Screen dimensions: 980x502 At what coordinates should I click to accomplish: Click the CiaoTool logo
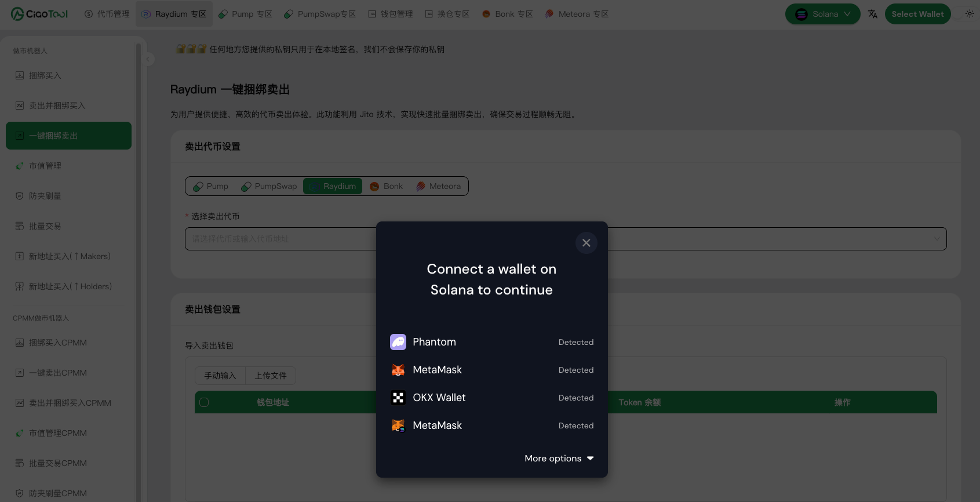tap(39, 14)
